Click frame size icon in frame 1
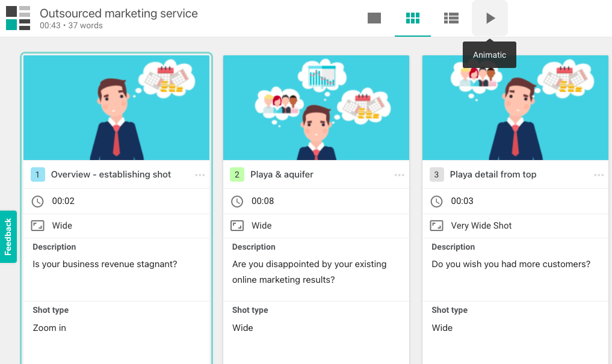The height and width of the screenshot is (364, 612). point(37,226)
